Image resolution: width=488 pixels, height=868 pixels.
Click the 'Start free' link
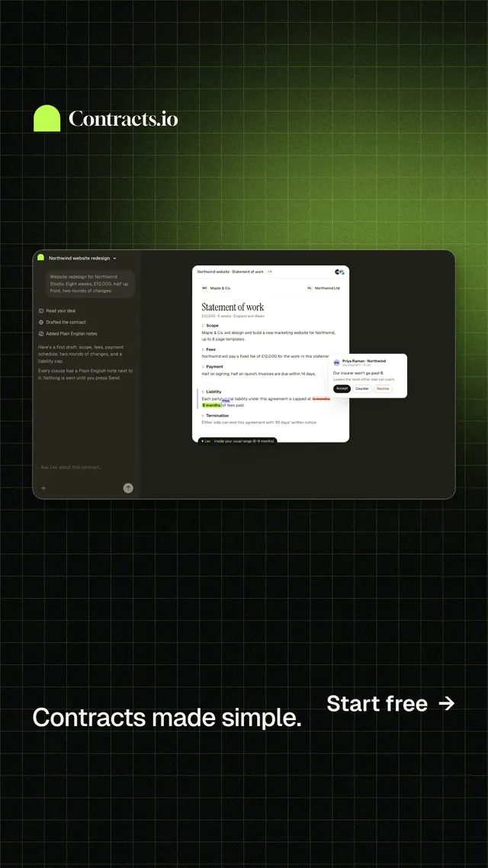[x=390, y=703]
